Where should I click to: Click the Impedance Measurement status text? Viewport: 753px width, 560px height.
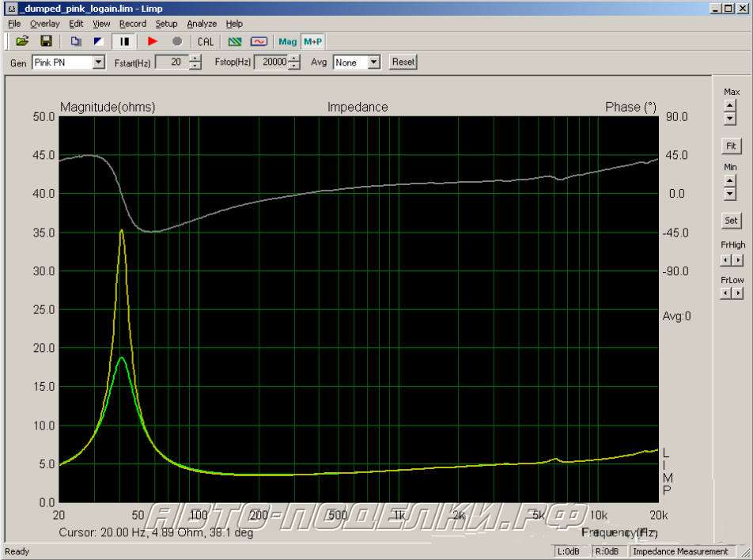[x=680, y=551]
